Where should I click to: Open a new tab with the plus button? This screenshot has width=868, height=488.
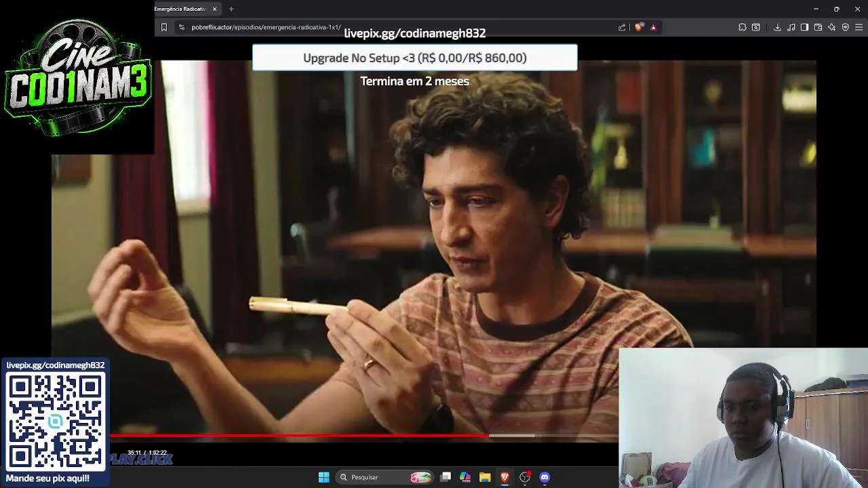click(231, 9)
